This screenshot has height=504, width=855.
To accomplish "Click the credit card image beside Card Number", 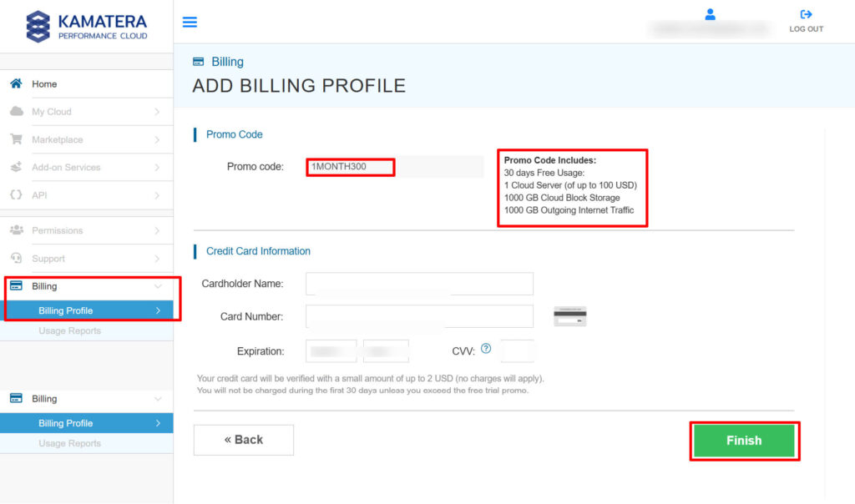I will coord(570,316).
